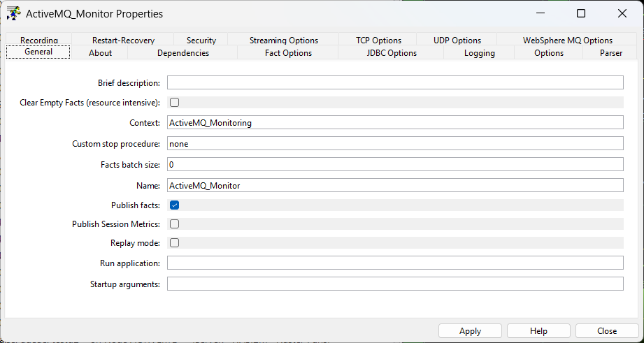Click the 'Facts batch size:' label
This screenshot has width=644, height=343.
pos(130,165)
